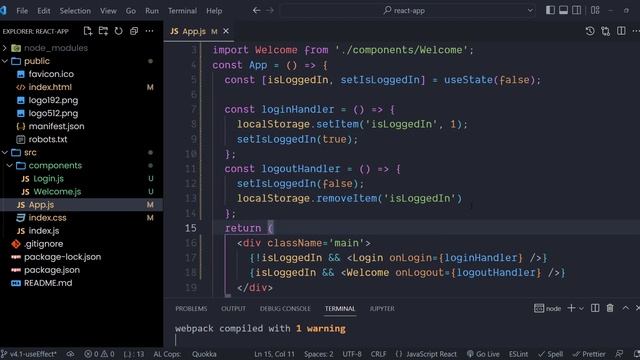Open Explorer views and more actions menu
Viewport: 640px width, 360px height.
coord(149,31)
